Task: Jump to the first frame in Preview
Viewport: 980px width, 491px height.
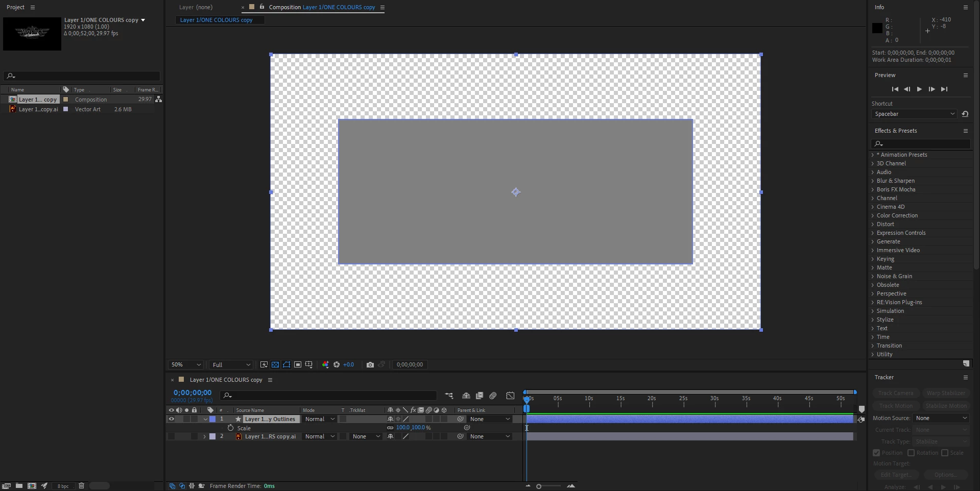Action: [x=895, y=89]
